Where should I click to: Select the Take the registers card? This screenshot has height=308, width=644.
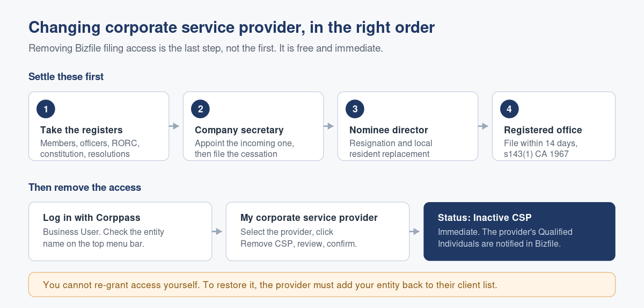pyautogui.click(x=99, y=126)
